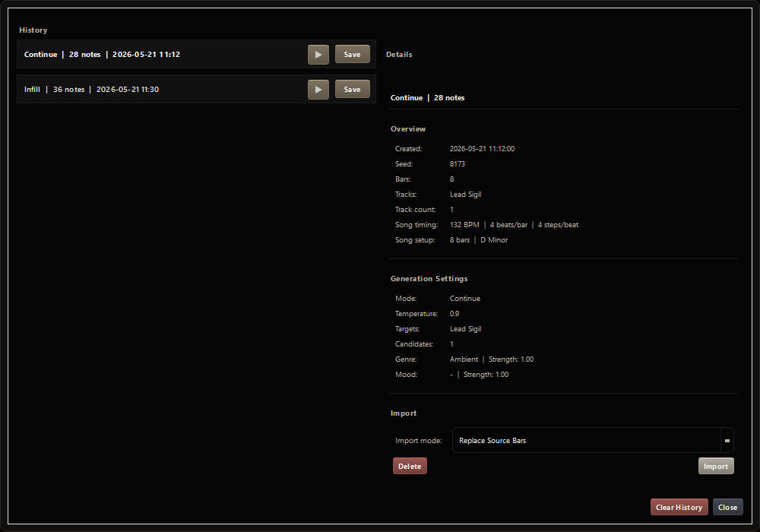
Task: Click the Mode value Continue
Action: click(x=465, y=299)
